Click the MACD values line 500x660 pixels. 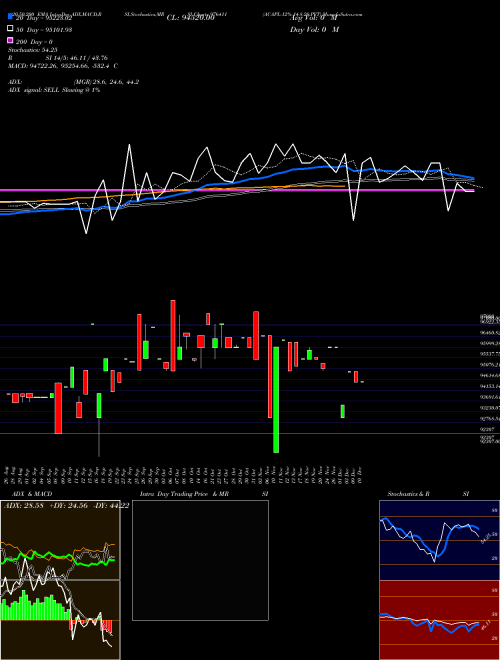coord(63,66)
